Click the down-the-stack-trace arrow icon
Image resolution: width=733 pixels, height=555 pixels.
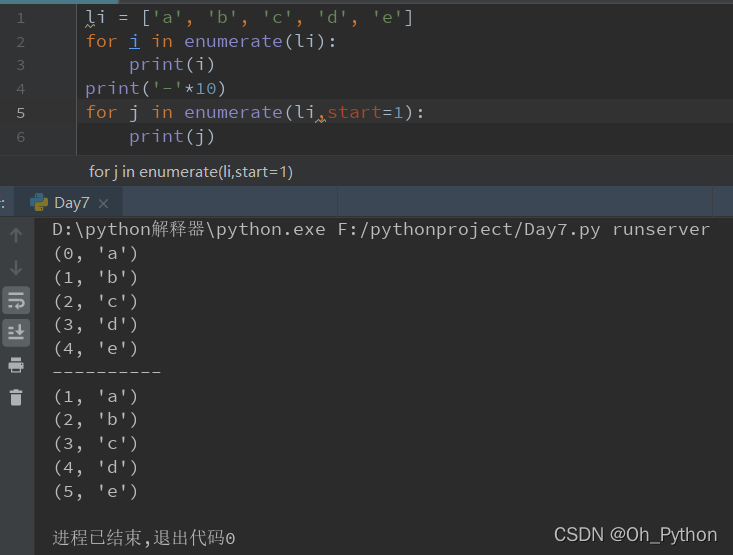pos(16,267)
